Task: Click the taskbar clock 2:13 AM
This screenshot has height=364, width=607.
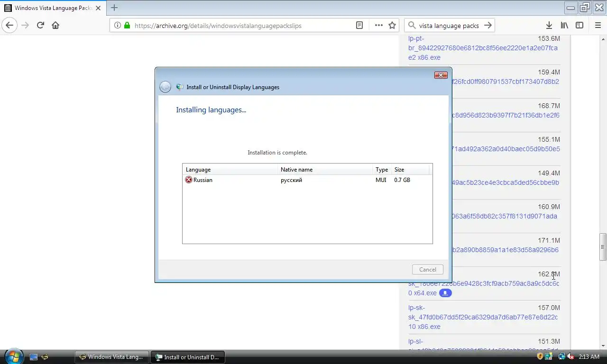Action: coord(589,356)
